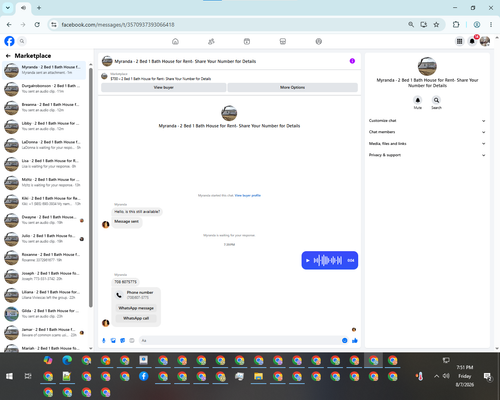Click the Facebook logo
The width and height of the screenshot is (500, 400).
(x=9, y=41)
